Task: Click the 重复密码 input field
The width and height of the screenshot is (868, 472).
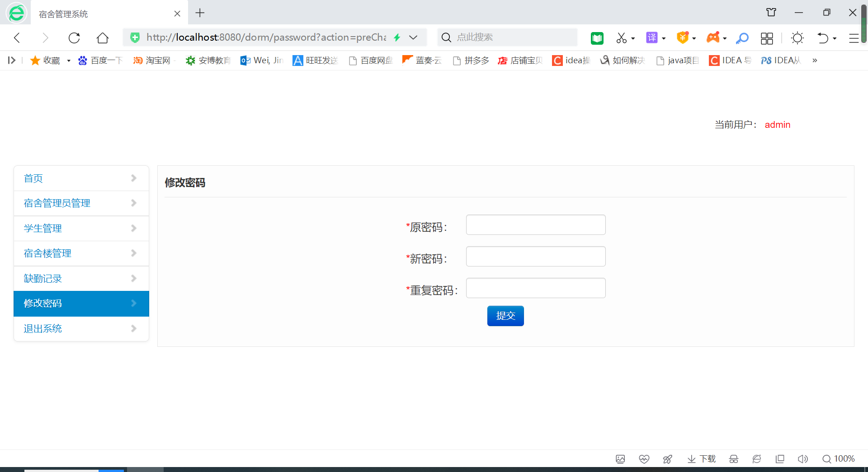Action: point(536,288)
